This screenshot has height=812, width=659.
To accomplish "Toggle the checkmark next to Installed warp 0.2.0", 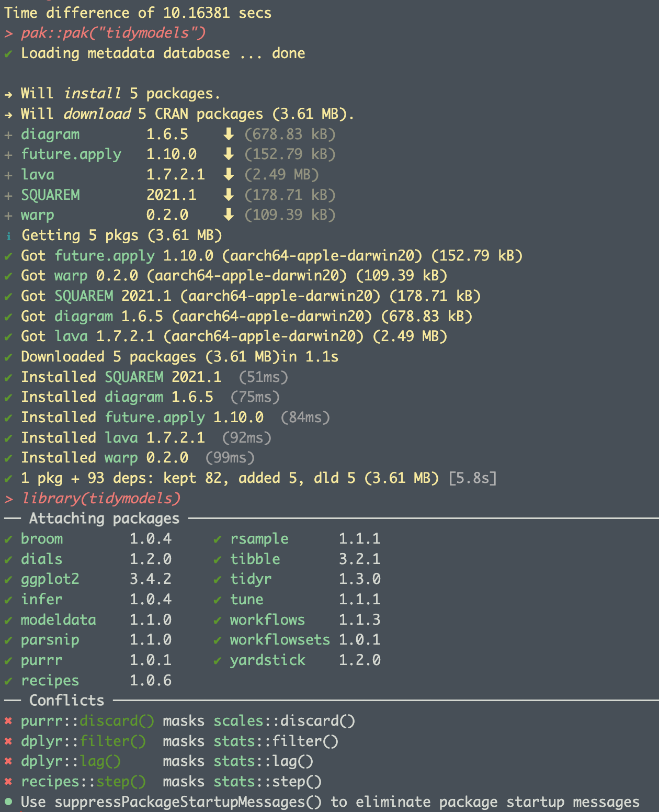I will coord(8,458).
